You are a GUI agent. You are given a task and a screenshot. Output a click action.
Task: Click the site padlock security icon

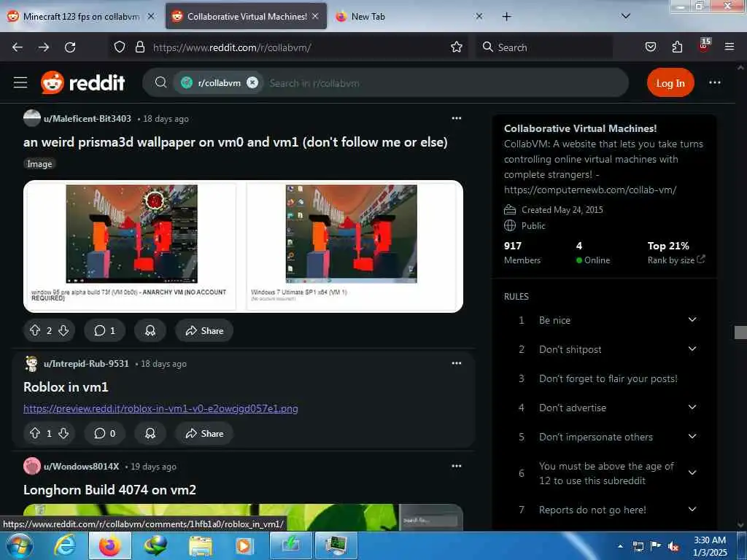point(139,47)
